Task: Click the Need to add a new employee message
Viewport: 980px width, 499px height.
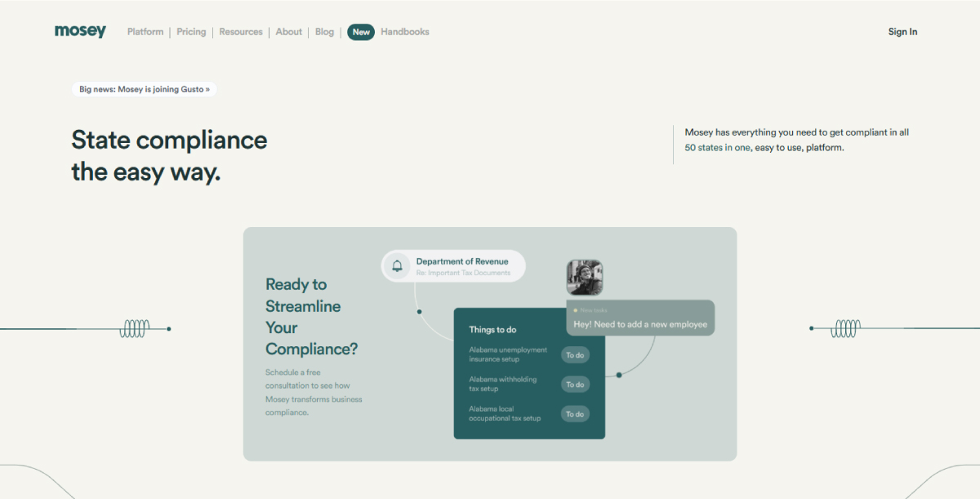Action: [640, 319]
